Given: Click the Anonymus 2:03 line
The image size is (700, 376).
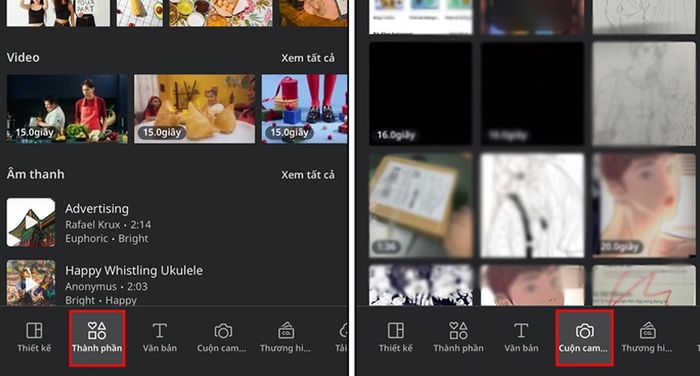Looking at the screenshot, I should 106,286.
